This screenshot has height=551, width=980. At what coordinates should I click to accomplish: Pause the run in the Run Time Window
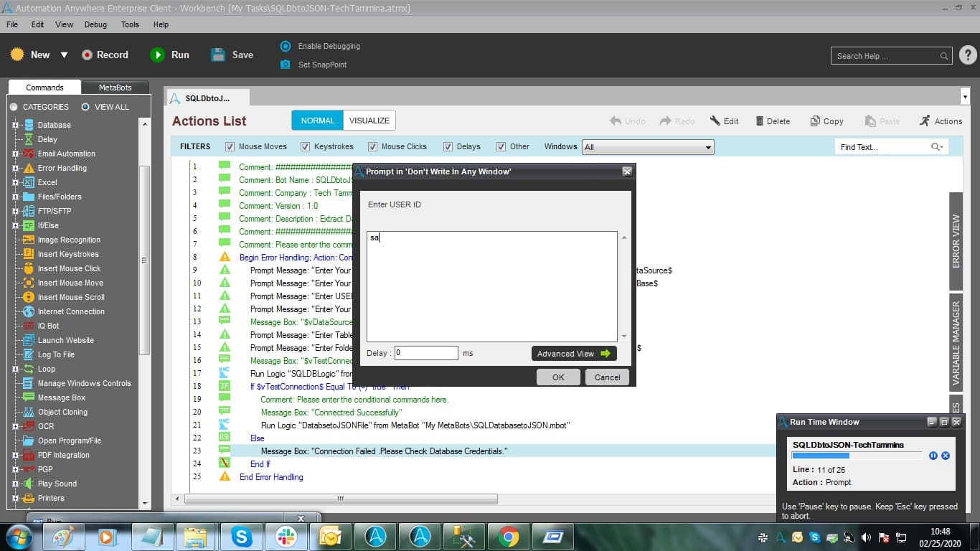(x=933, y=456)
